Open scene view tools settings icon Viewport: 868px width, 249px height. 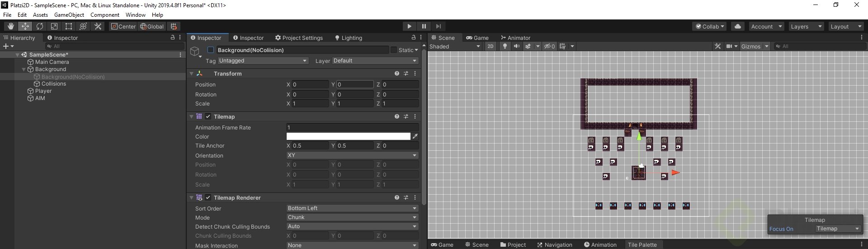717,46
